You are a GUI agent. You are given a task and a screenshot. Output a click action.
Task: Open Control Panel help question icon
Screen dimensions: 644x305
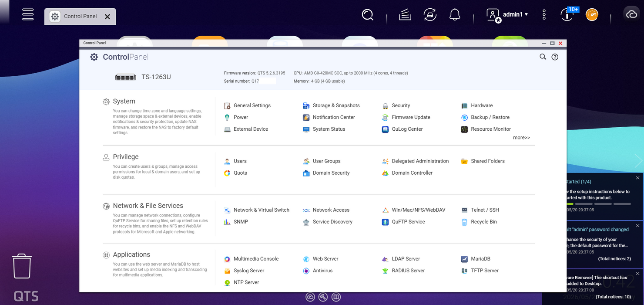(555, 57)
